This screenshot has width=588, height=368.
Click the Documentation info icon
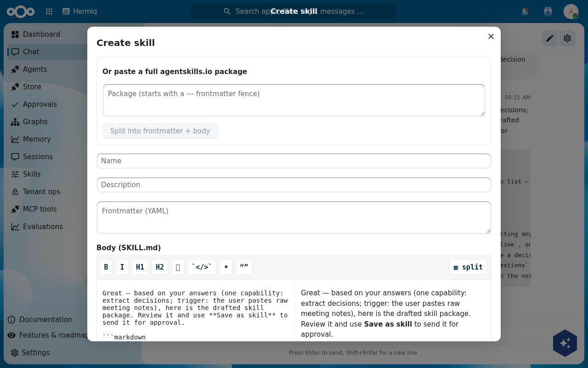pos(11,320)
